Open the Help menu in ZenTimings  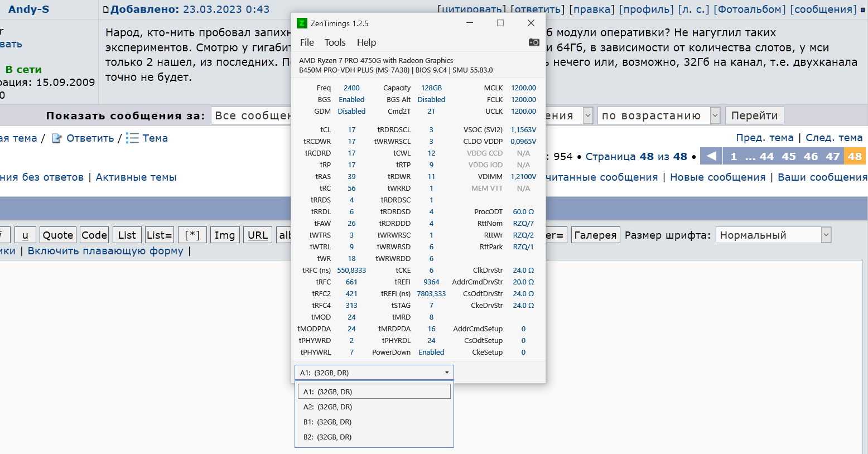(x=367, y=42)
